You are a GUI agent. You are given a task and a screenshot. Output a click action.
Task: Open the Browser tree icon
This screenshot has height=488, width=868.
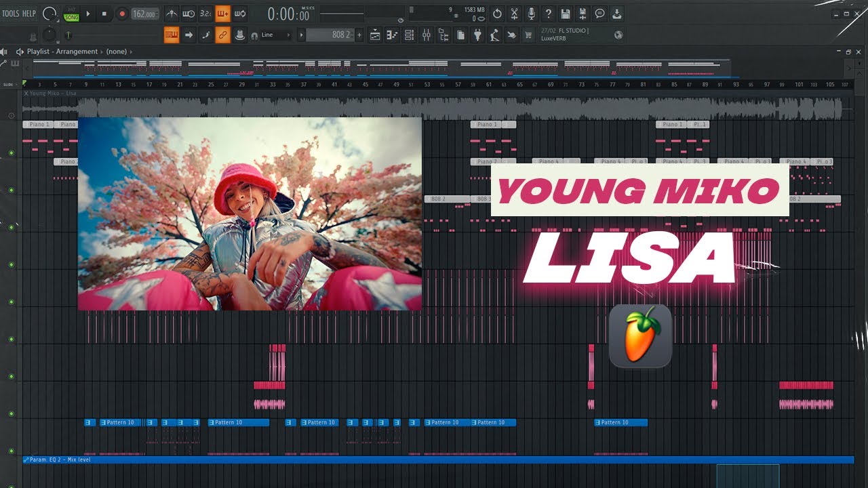pyautogui.click(x=443, y=35)
